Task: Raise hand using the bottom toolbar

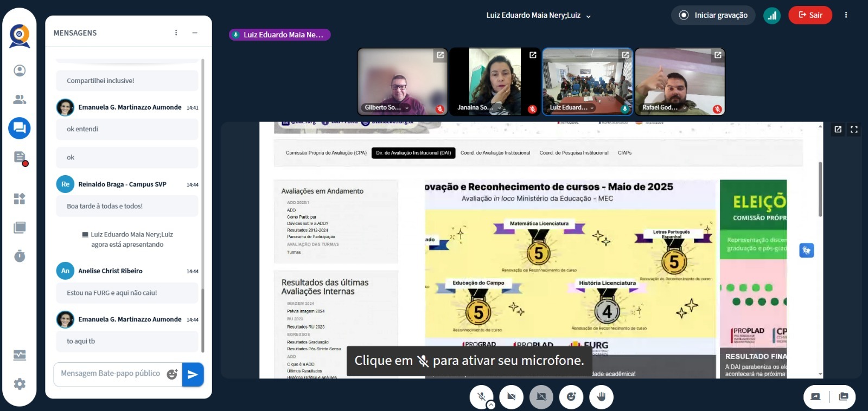Action: click(601, 397)
